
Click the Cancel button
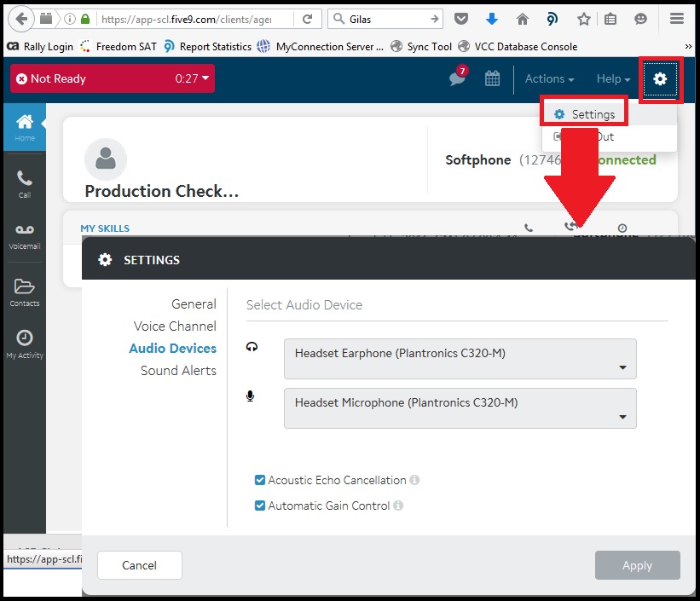[x=140, y=565]
